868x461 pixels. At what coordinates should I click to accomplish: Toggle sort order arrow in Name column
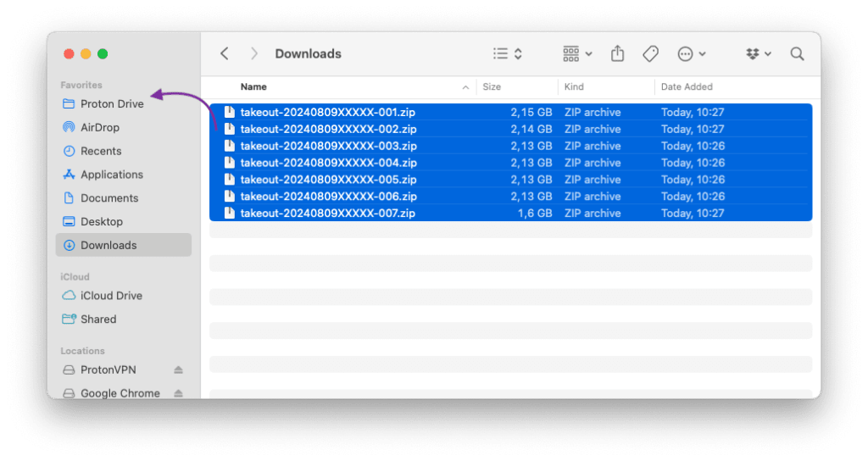(x=465, y=87)
